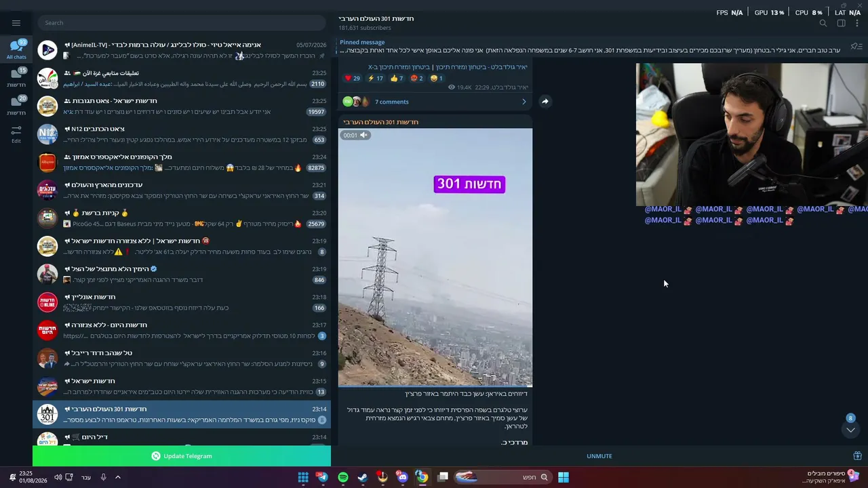
Task: Open the first חדשות folder with 15 unread
Action: 16,77
